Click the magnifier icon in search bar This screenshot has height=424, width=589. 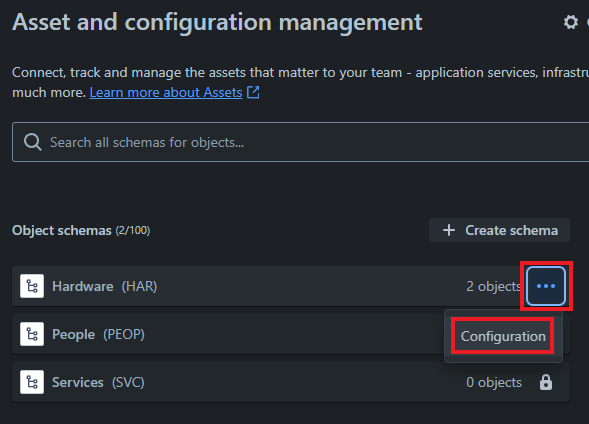[x=33, y=142]
